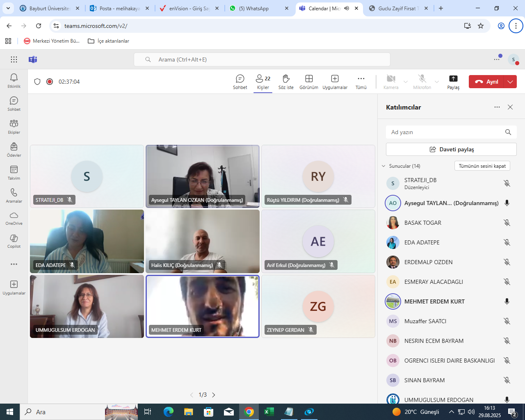Open Takvim calendar in the left sidebar
This screenshot has width=525, height=420.
click(x=14, y=172)
